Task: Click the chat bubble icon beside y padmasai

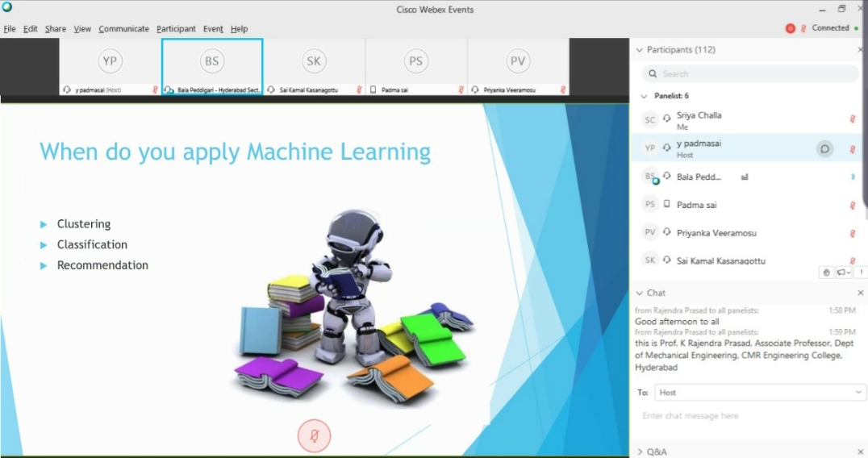Action: click(824, 148)
